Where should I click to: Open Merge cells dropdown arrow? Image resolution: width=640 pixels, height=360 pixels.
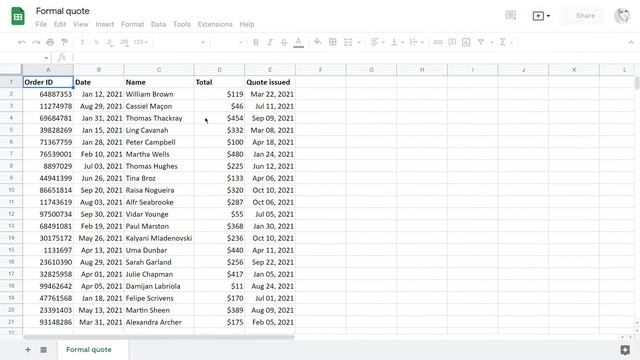pyautogui.click(x=359, y=42)
